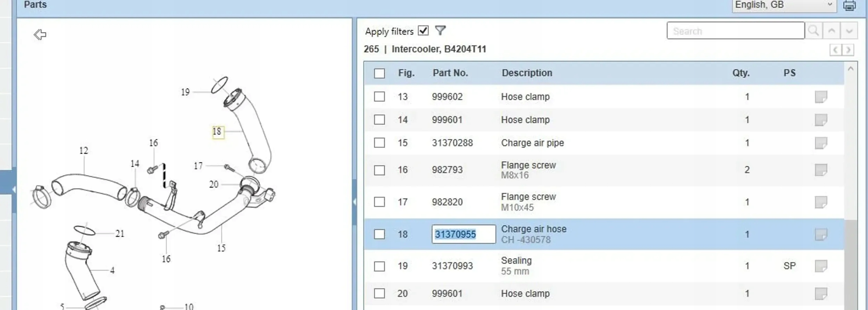Tick checkbox for Charge air hose row
868x310 pixels.
[x=379, y=234]
